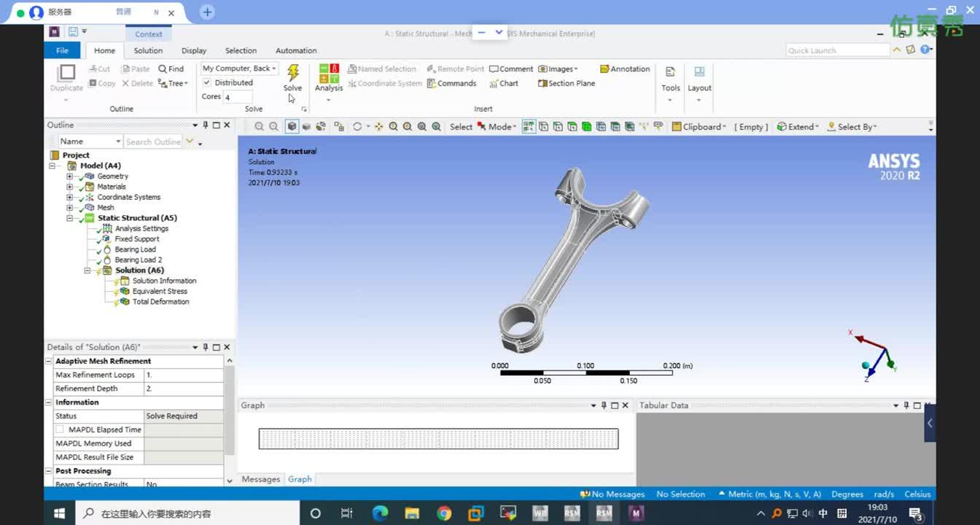Screen dimensions: 980x525
Task: Activate Face selection filter
Action: pyautogui.click(x=572, y=126)
